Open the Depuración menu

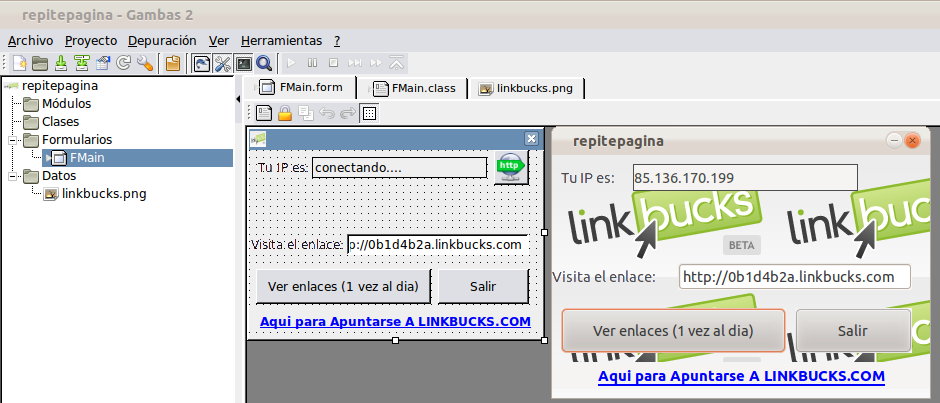162,41
